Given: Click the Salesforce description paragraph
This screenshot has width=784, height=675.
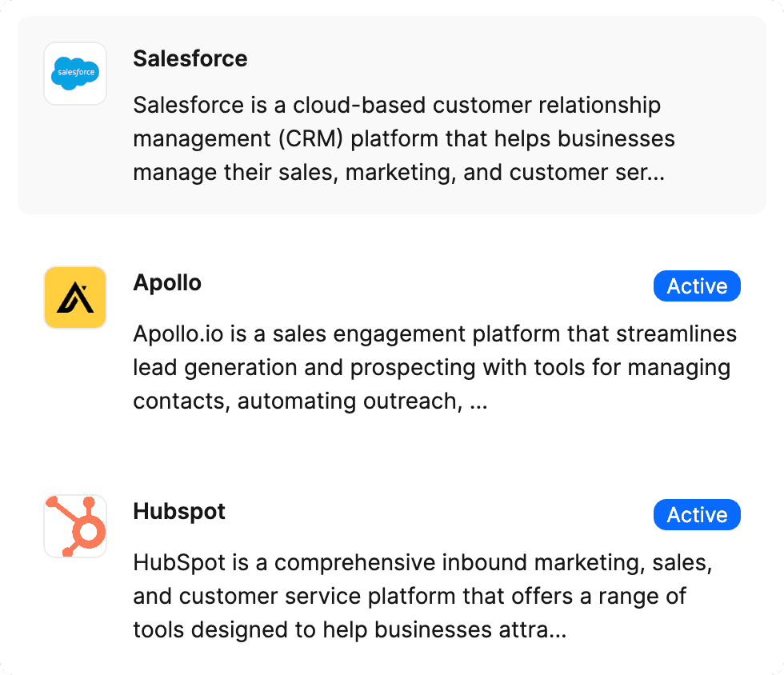Looking at the screenshot, I should pyautogui.click(x=404, y=138).
